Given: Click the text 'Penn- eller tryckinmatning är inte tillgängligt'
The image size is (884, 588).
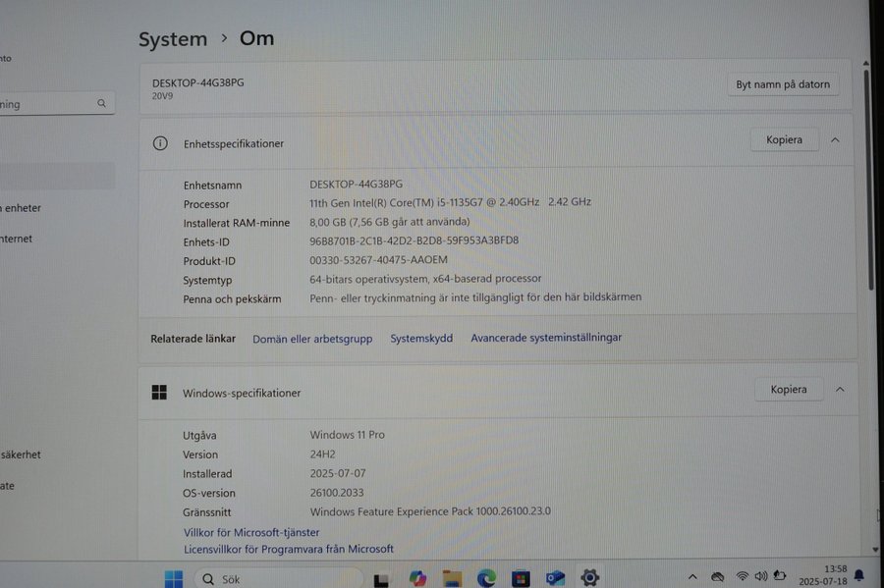Looking at the screenshot, I should click(416, 298).
